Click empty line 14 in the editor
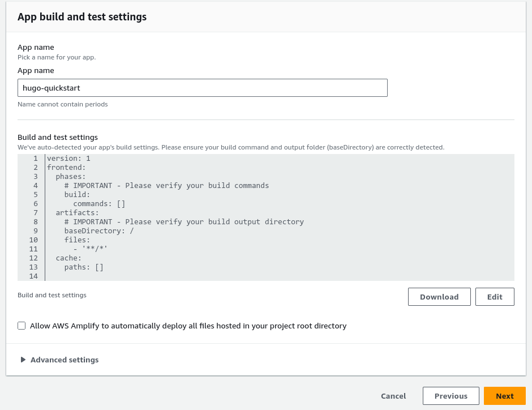Viewport: 532px width, 410px height. [x=170, y=276]
